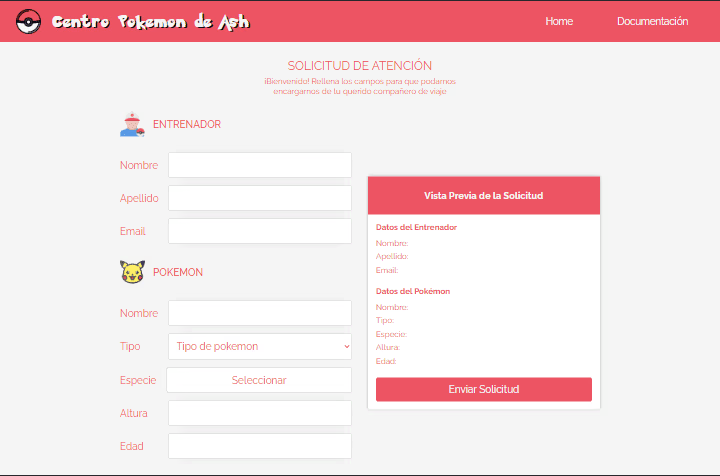
Task: Click the Edad form label
Action: [131, 446]
